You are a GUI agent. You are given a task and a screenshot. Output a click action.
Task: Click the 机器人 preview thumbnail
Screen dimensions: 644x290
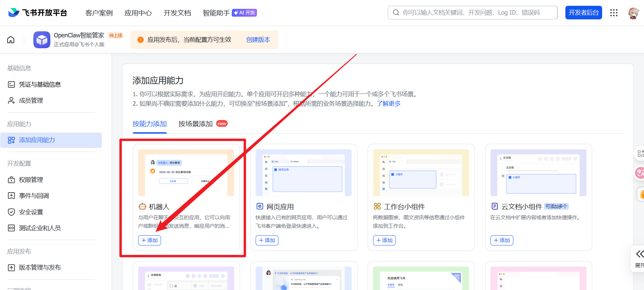[186, 173]
